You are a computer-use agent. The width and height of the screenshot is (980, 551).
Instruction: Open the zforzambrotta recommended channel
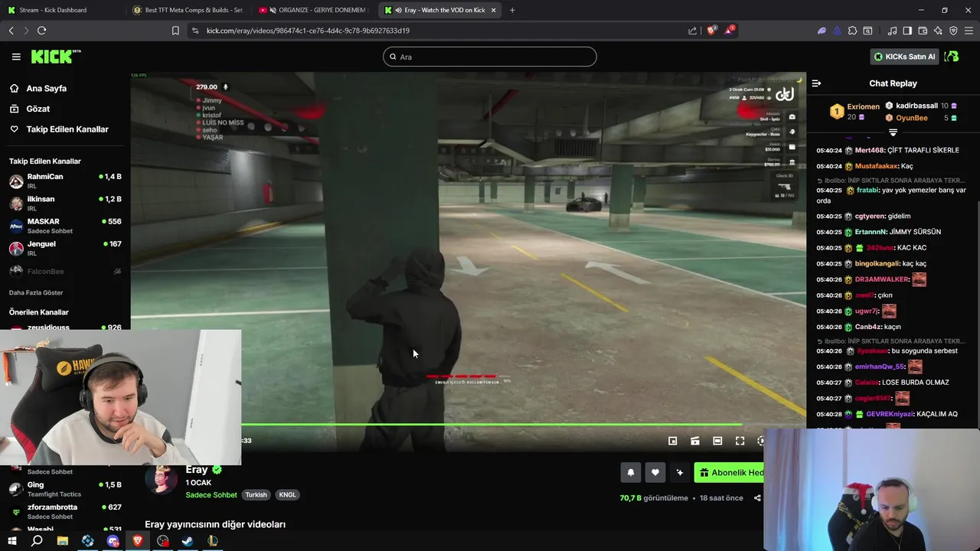pos(65,511)
